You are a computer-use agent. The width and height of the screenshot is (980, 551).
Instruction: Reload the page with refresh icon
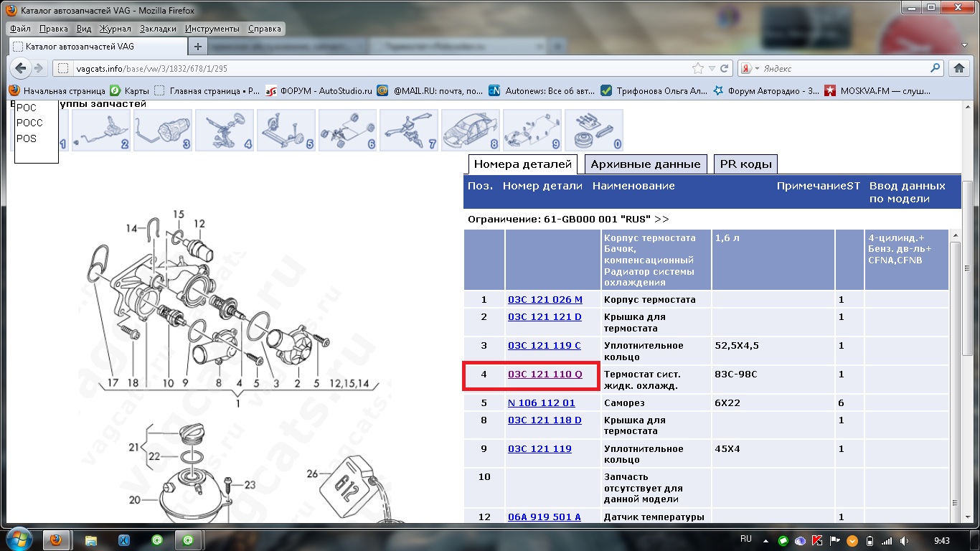pos(724,69)
